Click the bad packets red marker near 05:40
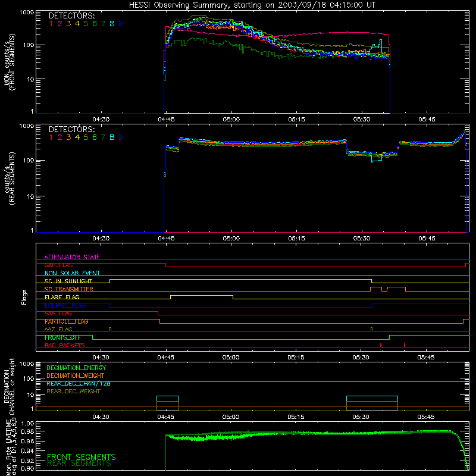 click(405, 345)
